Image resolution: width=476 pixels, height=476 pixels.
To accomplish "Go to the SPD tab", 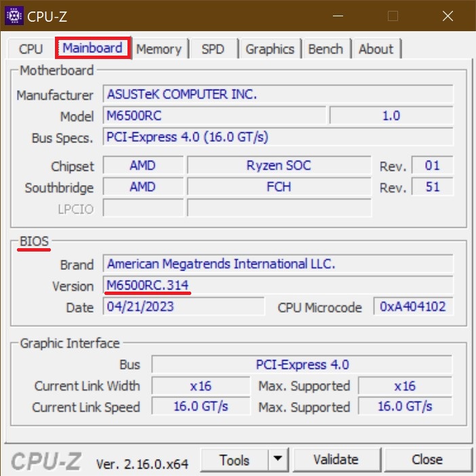I will coord(212,49).
